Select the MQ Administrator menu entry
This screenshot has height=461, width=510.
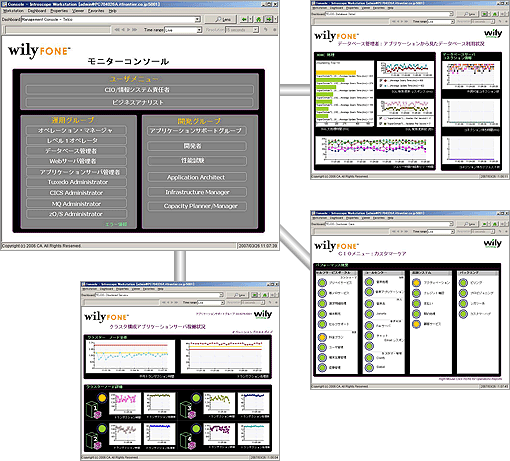(x=76, y=204)
